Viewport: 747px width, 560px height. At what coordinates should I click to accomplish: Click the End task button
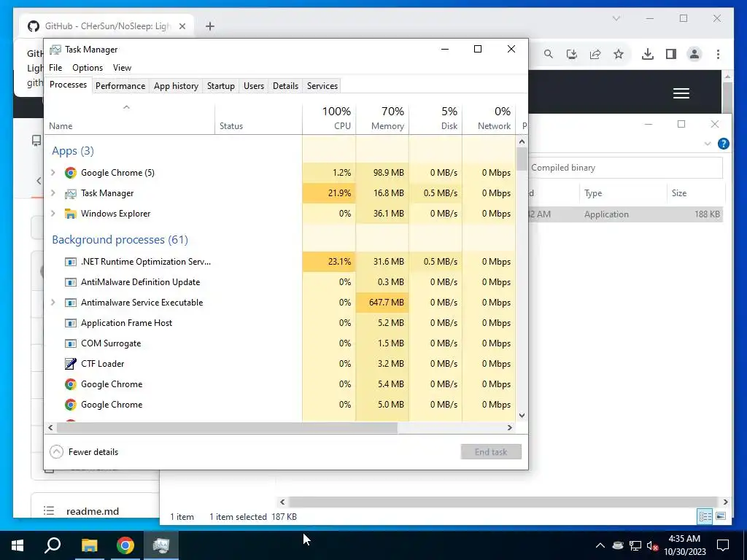pos(491,452)
